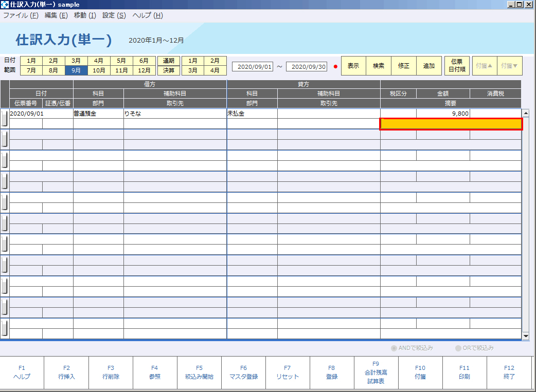Image resolution: width=536 pixels, height=392 pixels.
Task: Click the end date field 2020/09/30
Action: pyautogui.click(x=306, y=67)
